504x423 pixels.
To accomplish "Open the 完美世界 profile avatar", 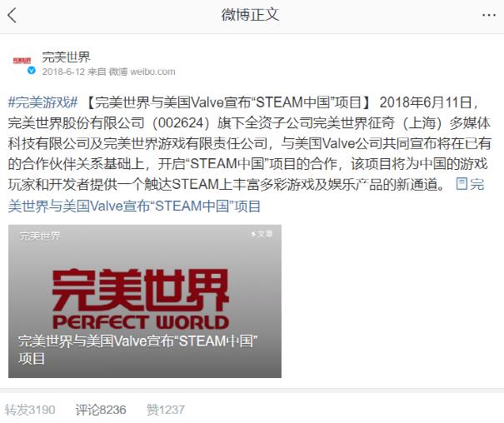I will click(x=22, y=61).
